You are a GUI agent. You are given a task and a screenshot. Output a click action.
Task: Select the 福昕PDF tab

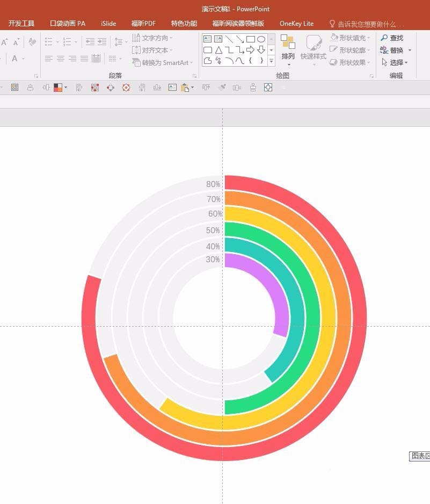[143, 24]
